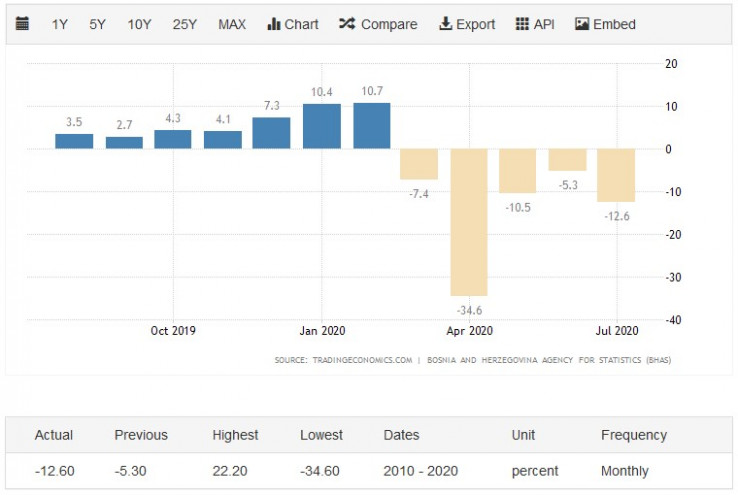
Task: Select the 3.5 value bar
Action: click(x=74, y=141)
